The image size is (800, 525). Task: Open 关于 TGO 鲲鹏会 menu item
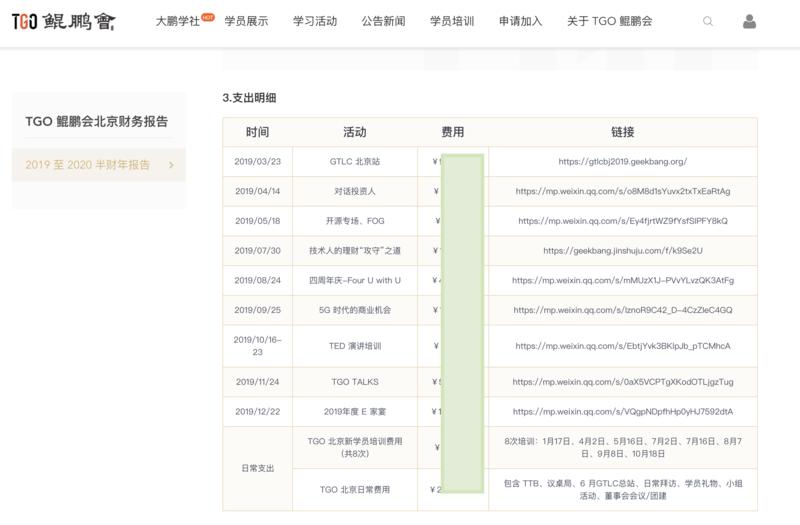click(x=610, y=21)
